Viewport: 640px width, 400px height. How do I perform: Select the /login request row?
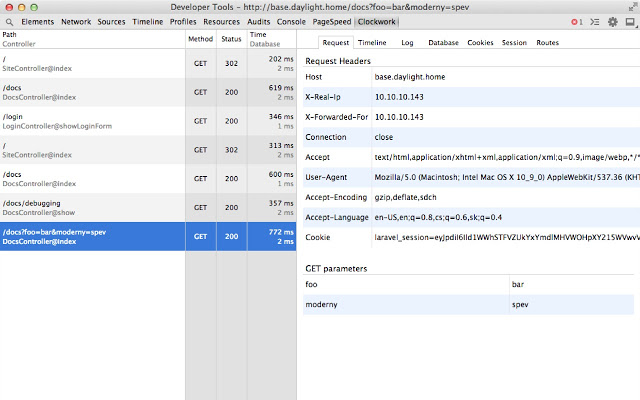point(148,121)
